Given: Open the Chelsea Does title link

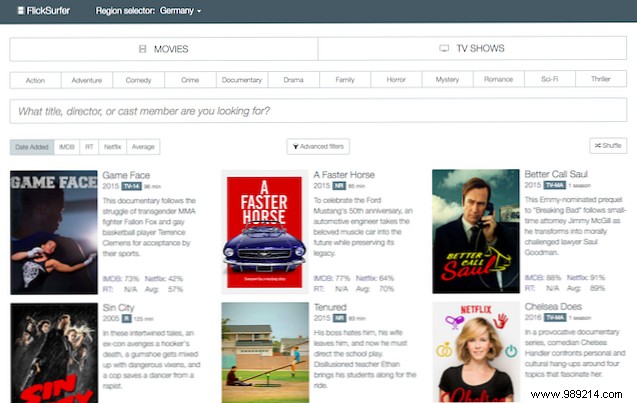Looking at the screenshot, I should click(x=553, y=306).
